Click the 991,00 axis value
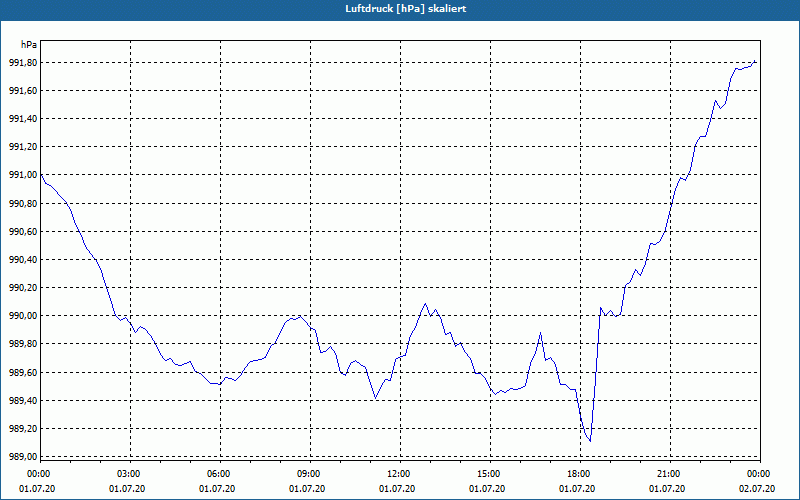 click(23, 175)
